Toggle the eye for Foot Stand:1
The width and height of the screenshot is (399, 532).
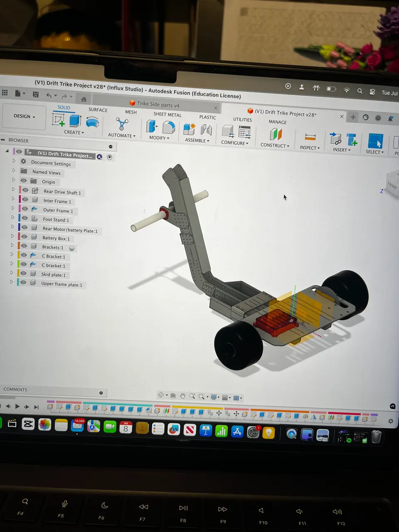click(25, 218)
